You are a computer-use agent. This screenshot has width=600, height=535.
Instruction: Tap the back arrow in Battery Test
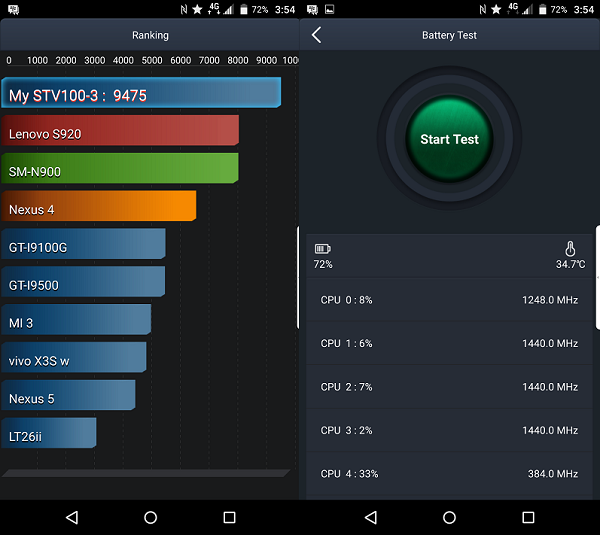point(316,35)
